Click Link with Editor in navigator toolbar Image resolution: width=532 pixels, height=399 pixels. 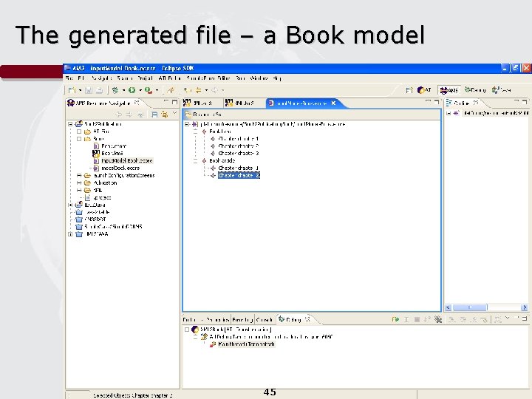click(165, 115)
